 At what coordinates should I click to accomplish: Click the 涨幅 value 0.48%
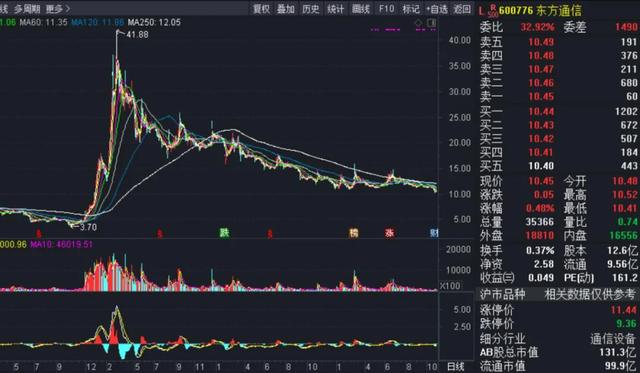point(540,209)
